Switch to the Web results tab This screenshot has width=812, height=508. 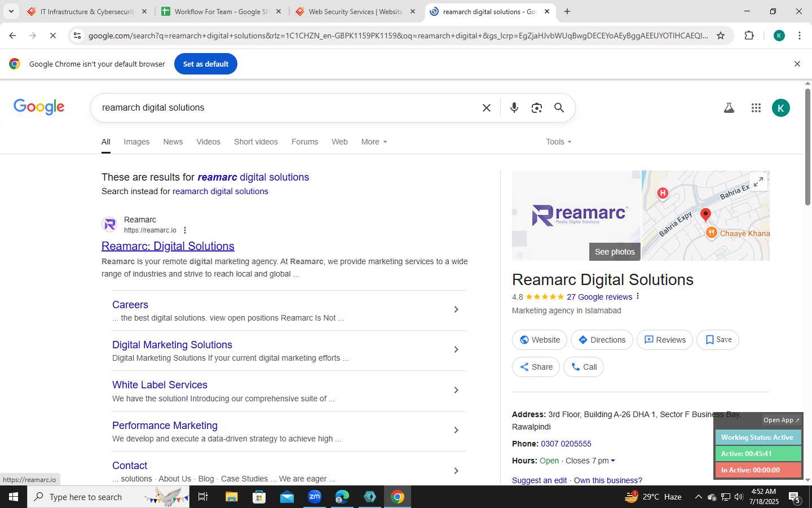[339, 142]
